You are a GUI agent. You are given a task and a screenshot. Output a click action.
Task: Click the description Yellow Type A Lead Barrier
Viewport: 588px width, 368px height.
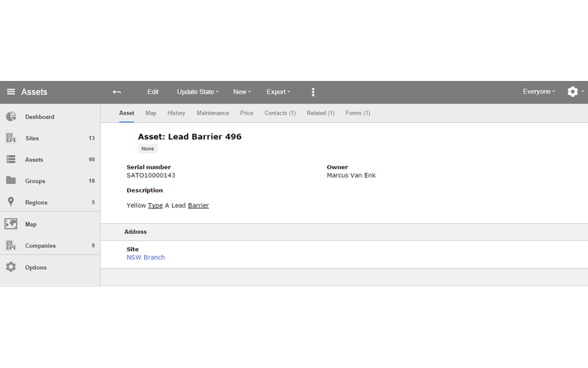(x=168, y=205)
